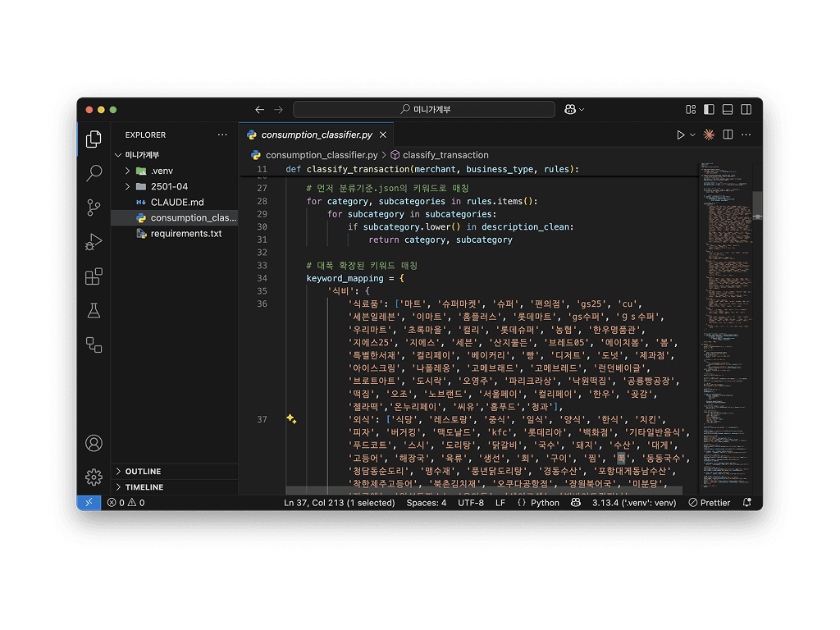Viewport: 840px width, 630px height.
Task: Open the Run and Debug view
Action: tap(94, 242)
